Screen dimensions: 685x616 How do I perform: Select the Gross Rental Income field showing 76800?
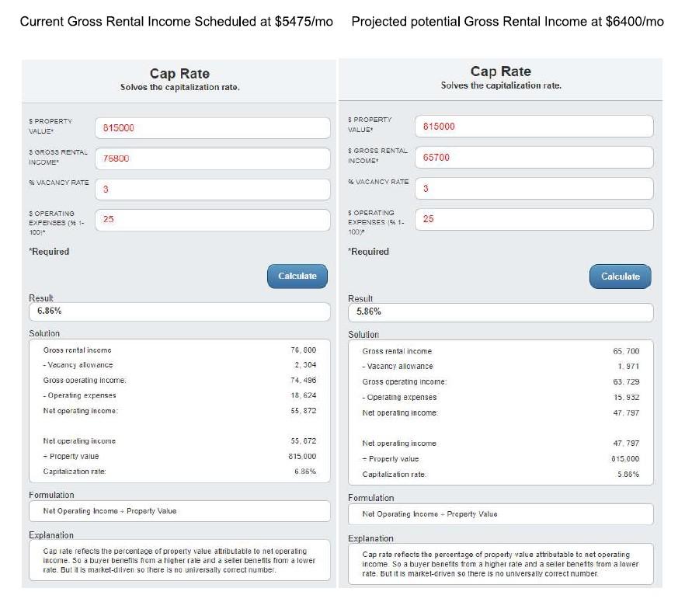pyautogui.click(x=212, y=158)
